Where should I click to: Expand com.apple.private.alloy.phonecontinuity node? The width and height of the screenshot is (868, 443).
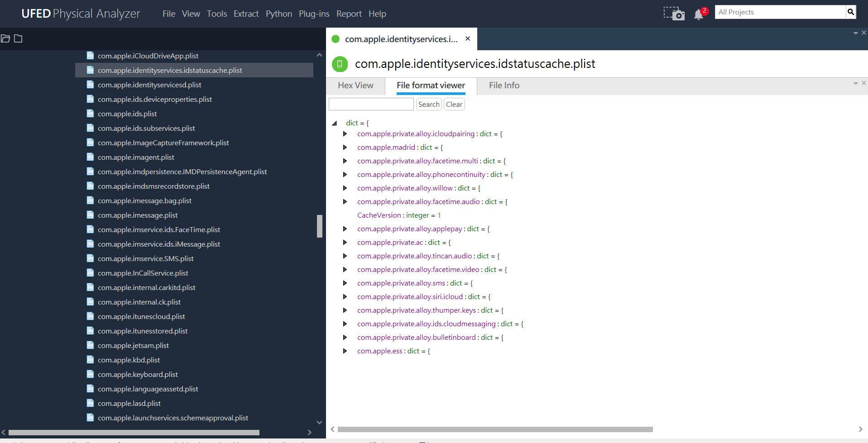coord(345,175)
